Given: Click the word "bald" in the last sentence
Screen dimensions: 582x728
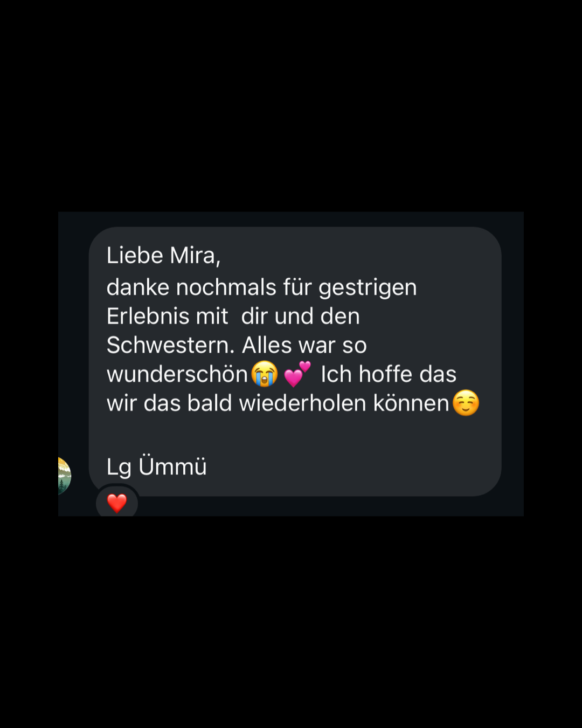Looking at the screenshot, I should [210, 403].
